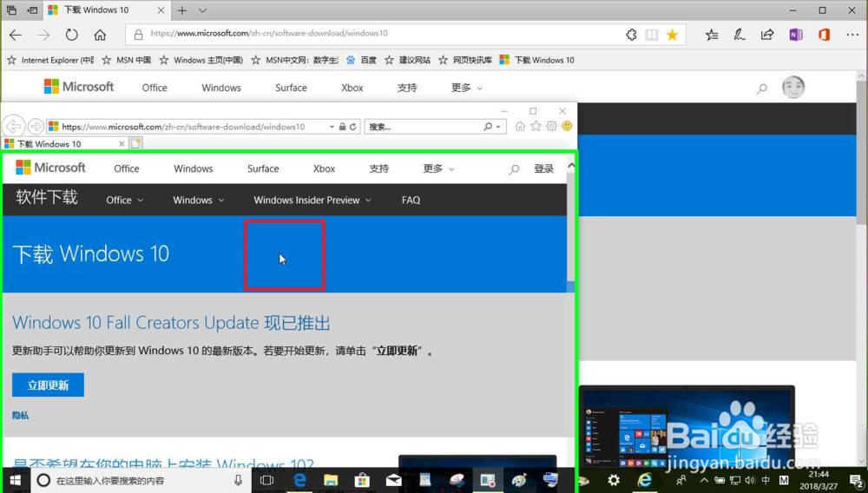The height and width of the screenshot is (493, 868).
Task: Select the 下载 Windows 10 tab in IE
Action: (x=65, y=144)
